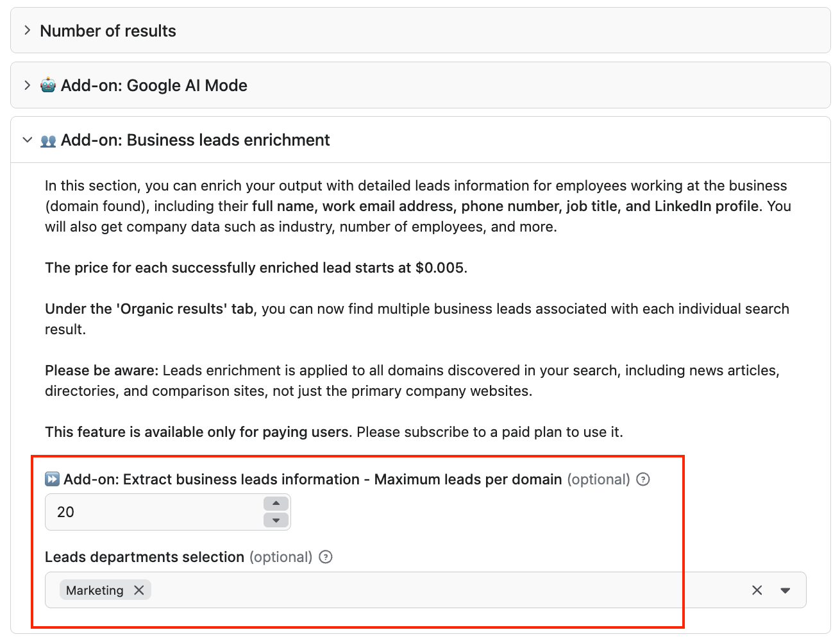
Task: Clear all selected departments with the X icon
Action: pyautogui.click(x=757, y=590)
